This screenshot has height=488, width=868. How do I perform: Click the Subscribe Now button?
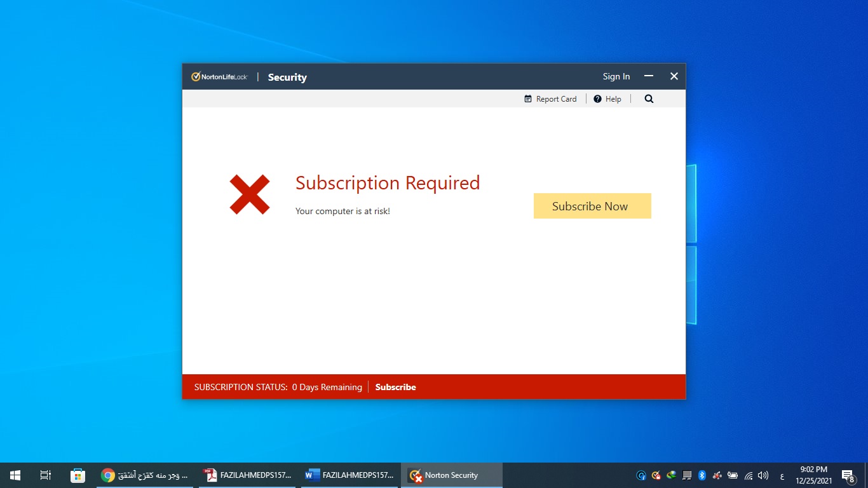coord(592,206)
